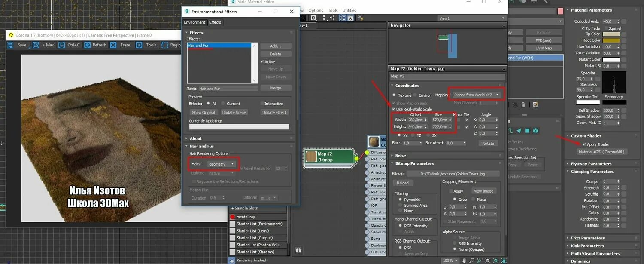This screenshot has width=644, height=264.
Task: Switch to the Environment tab
Action: (195, 23)
